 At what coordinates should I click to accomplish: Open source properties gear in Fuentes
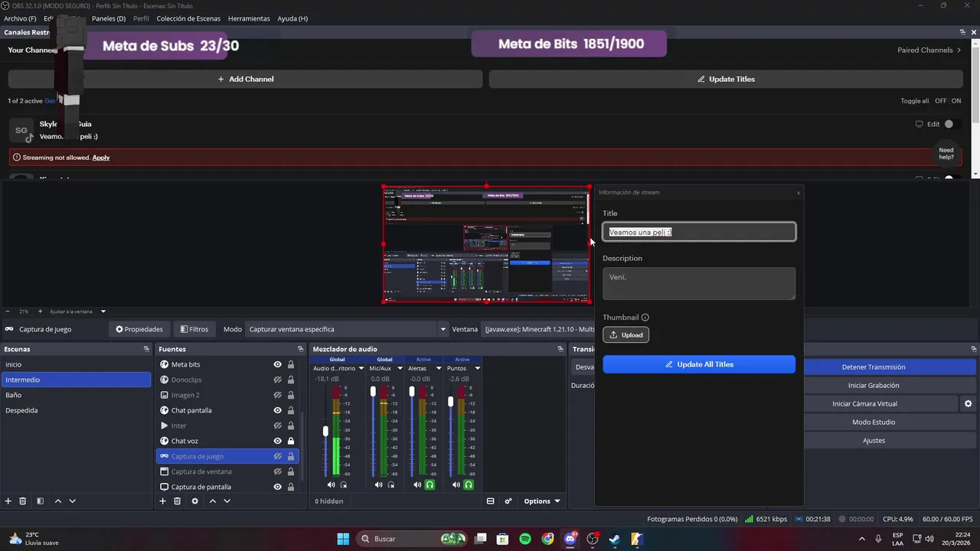coord(195,501)
